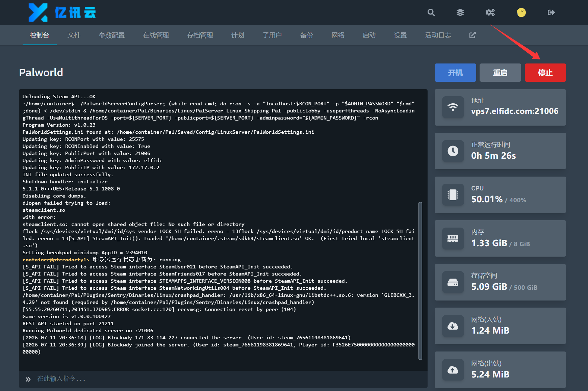Viewport: 588px width, 391px height.
Task: Open the 活动日志 tab
Action: pos(438,35)
